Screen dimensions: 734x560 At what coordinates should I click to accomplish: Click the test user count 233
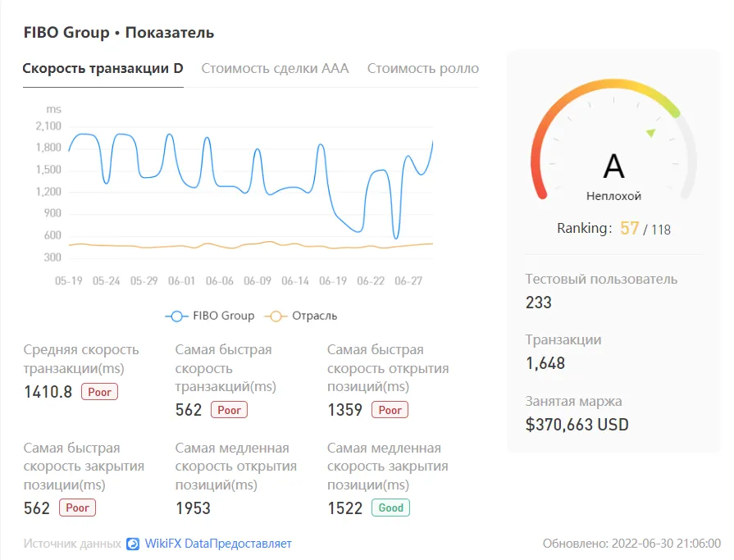[x=539, y=303]
